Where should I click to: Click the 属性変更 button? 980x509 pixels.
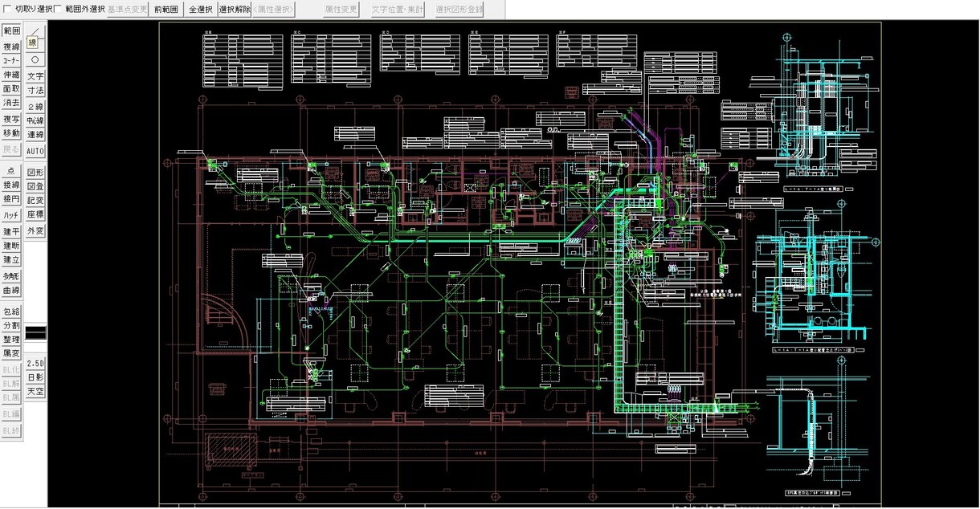pos(342,10)
